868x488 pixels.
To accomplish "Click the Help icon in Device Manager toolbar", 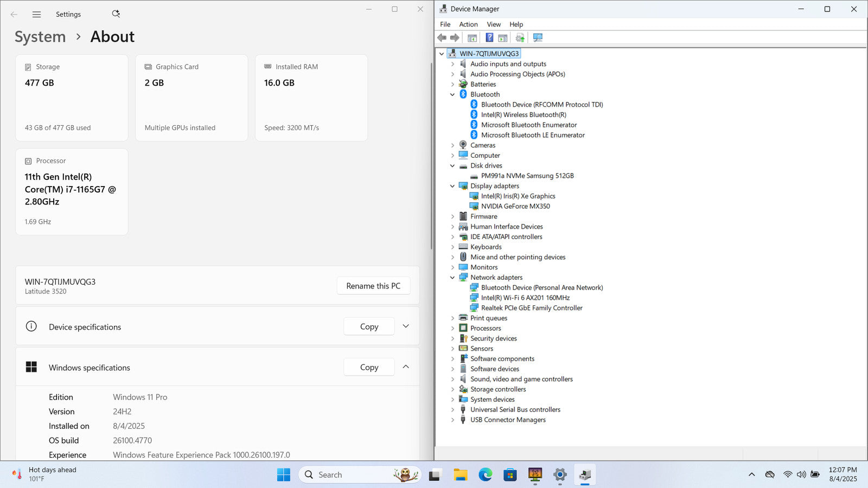I will [x=489, y=38].
